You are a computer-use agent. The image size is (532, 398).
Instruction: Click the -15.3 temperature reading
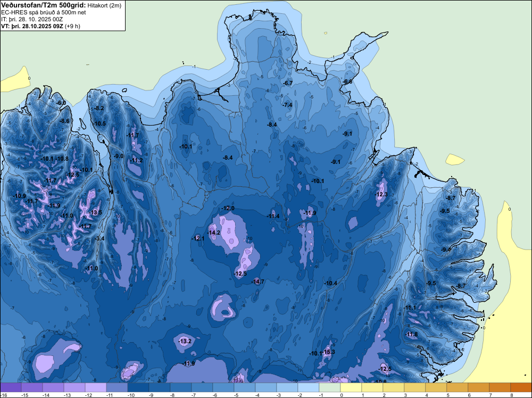[x=328, y=352]
